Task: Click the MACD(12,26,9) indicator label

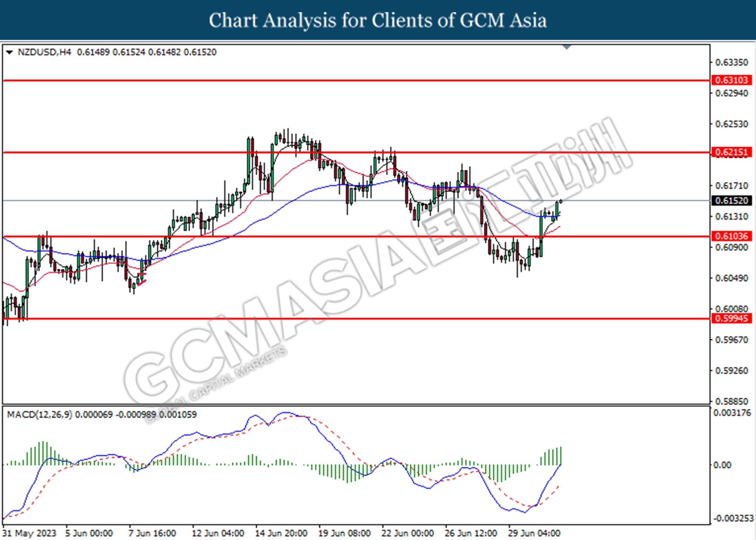Action: point(39,414)
